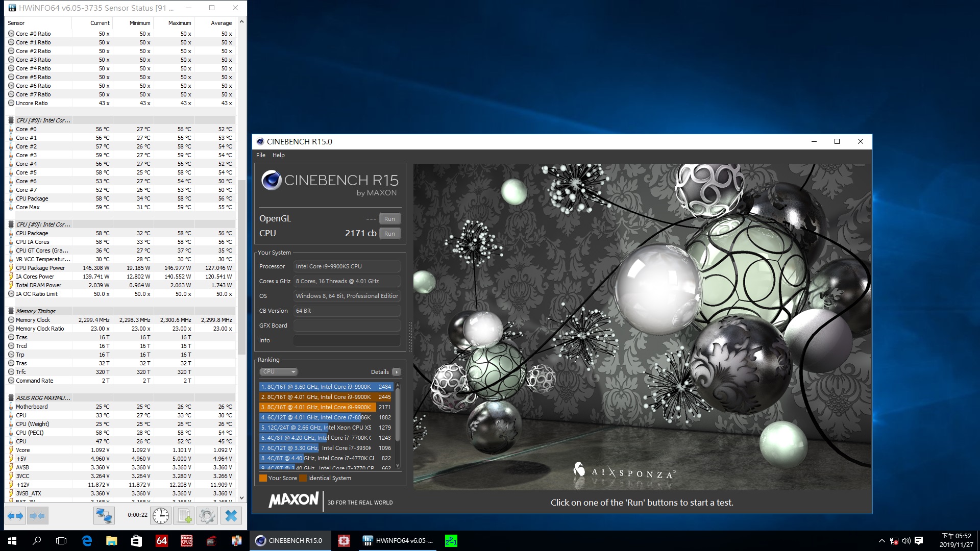Click the GFX Board field in Cinebench

(347, 325)
